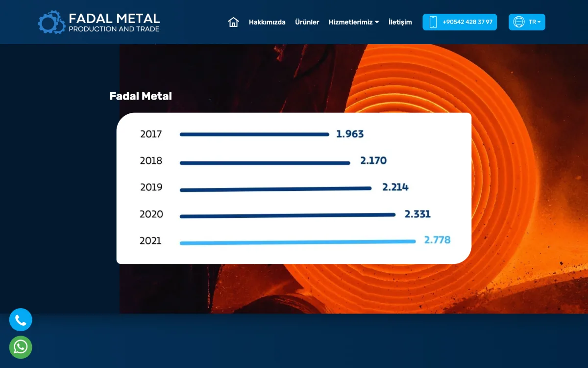Click the light blue 2021 progress bar
588x368 pixels.
click(297, 242)
